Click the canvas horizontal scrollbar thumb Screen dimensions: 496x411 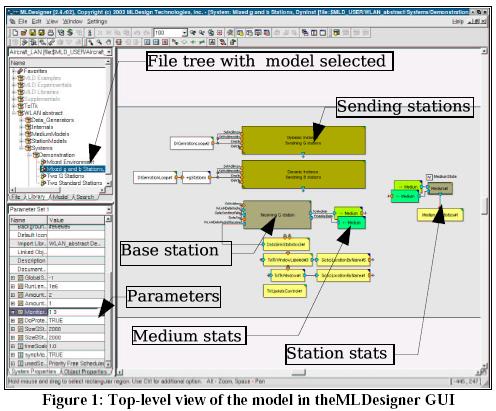299,372
